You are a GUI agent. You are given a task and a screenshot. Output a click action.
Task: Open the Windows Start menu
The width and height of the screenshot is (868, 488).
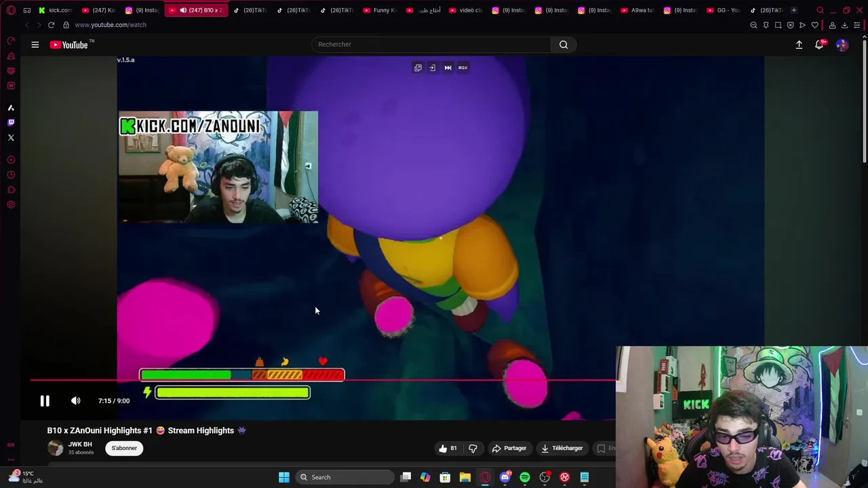284,477
